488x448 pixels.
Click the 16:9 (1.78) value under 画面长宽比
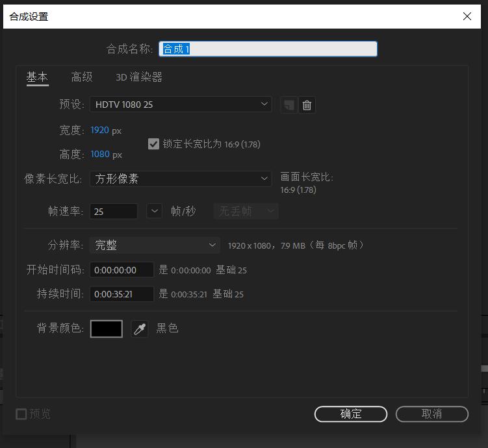298,190
